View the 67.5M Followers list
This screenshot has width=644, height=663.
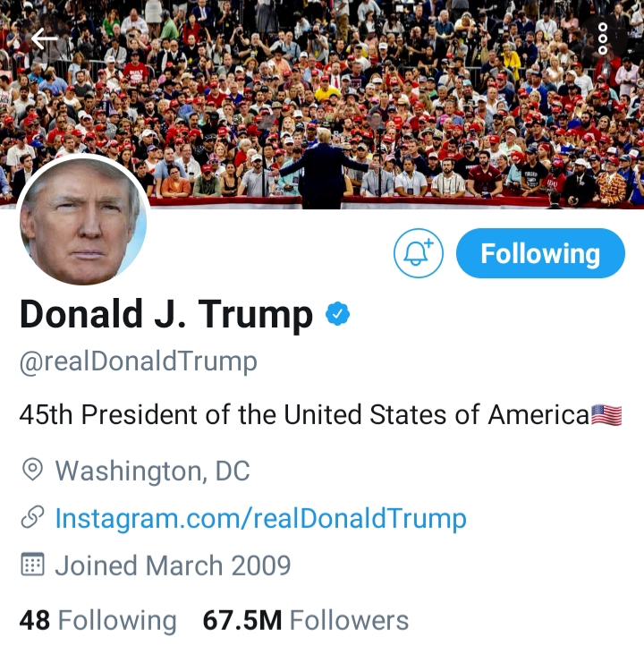(x=306, y=621)
